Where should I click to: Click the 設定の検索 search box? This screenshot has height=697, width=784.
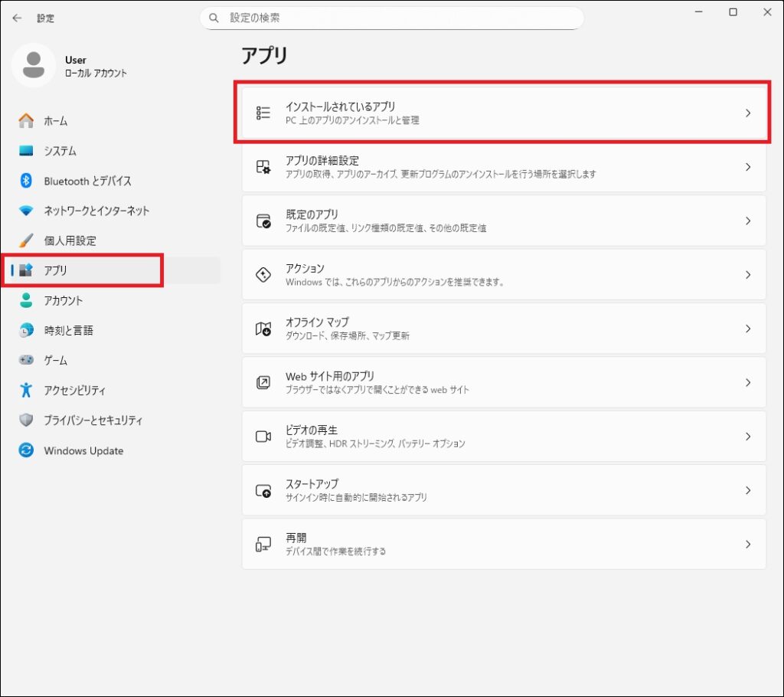pos(391,18)
